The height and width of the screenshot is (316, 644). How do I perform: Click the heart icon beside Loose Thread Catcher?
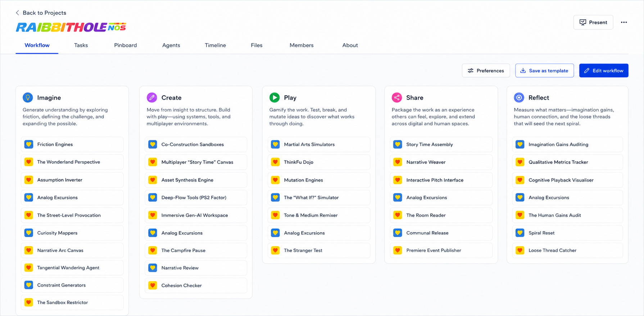520,250
